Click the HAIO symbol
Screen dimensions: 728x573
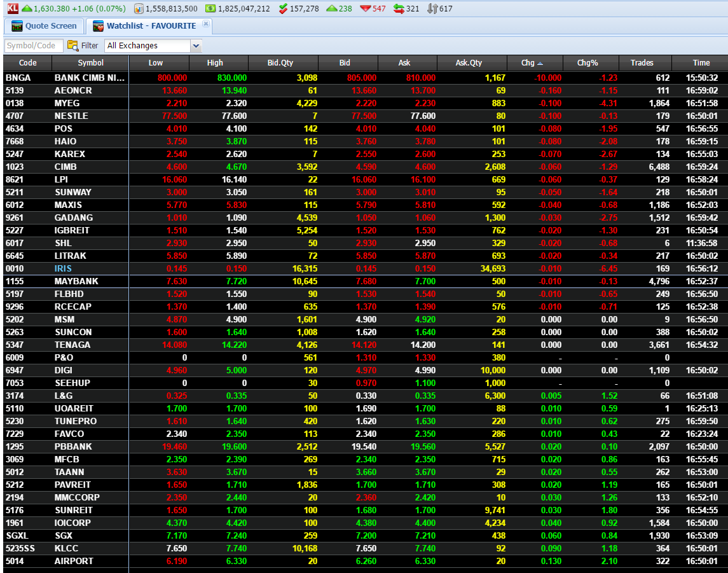pos(65,141)
